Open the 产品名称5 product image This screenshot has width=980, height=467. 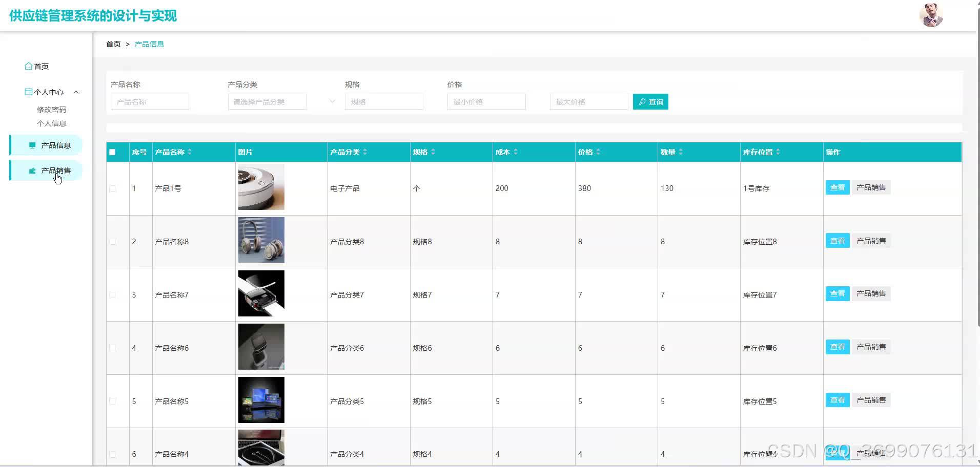261,400
